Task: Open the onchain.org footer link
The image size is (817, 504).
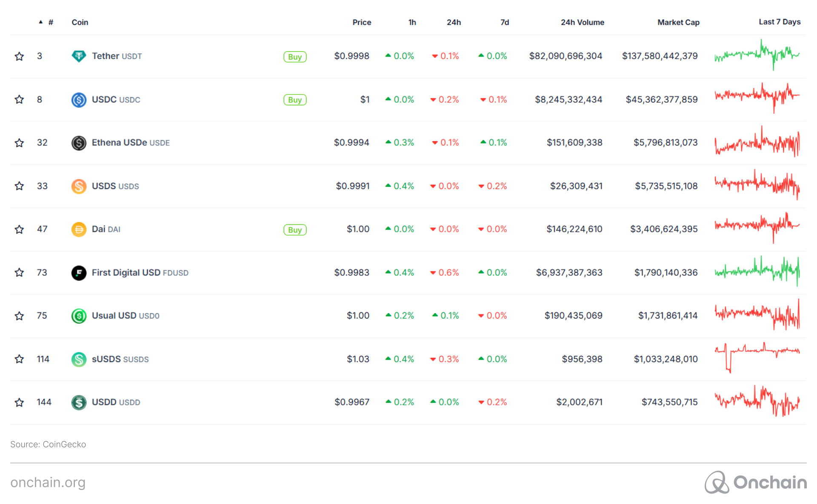Action: coord(48,482)
